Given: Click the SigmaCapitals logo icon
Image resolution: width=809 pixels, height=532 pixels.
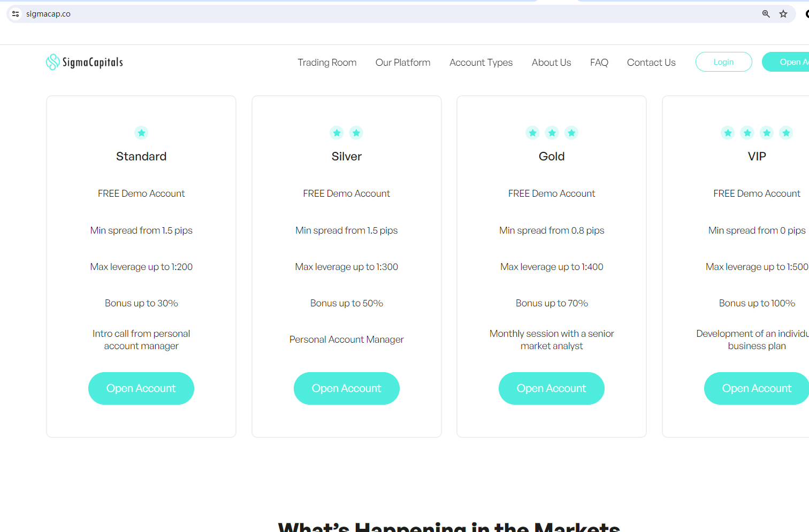Looking at the screenshot, I should coord(52,62).
